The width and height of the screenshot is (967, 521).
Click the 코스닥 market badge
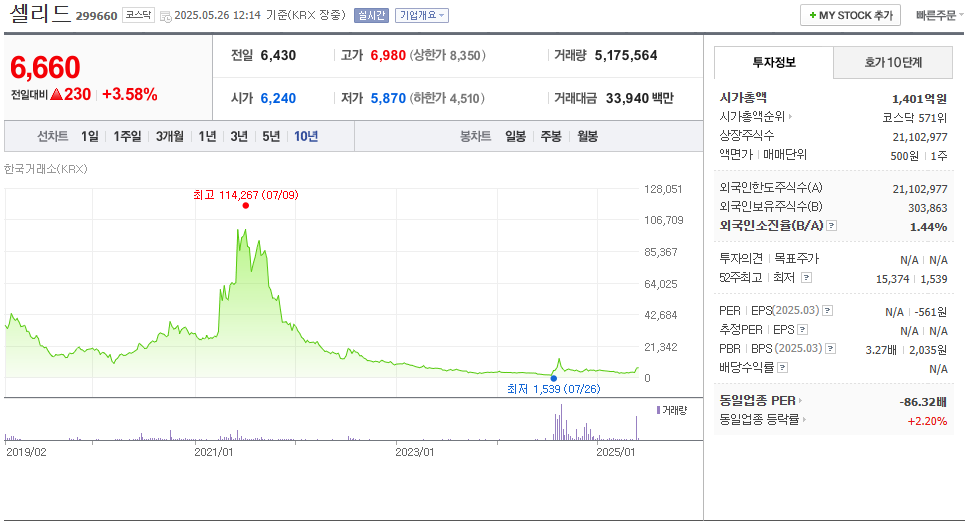point(138,15)
